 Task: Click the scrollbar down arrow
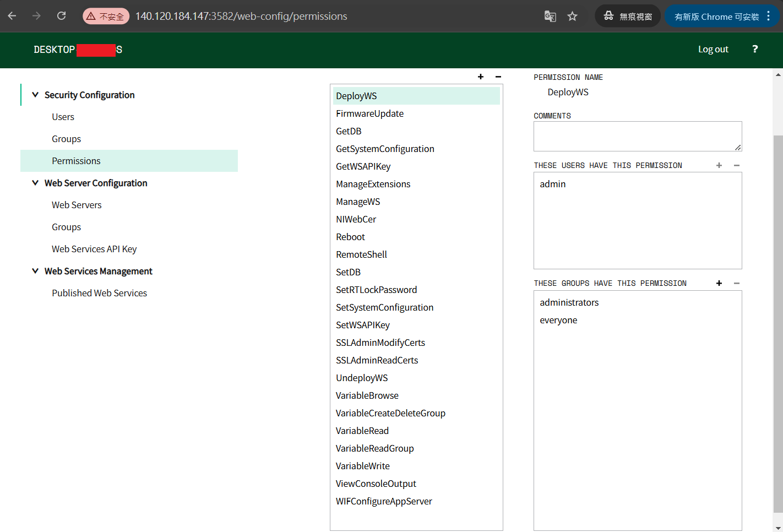tap(778, 528)
